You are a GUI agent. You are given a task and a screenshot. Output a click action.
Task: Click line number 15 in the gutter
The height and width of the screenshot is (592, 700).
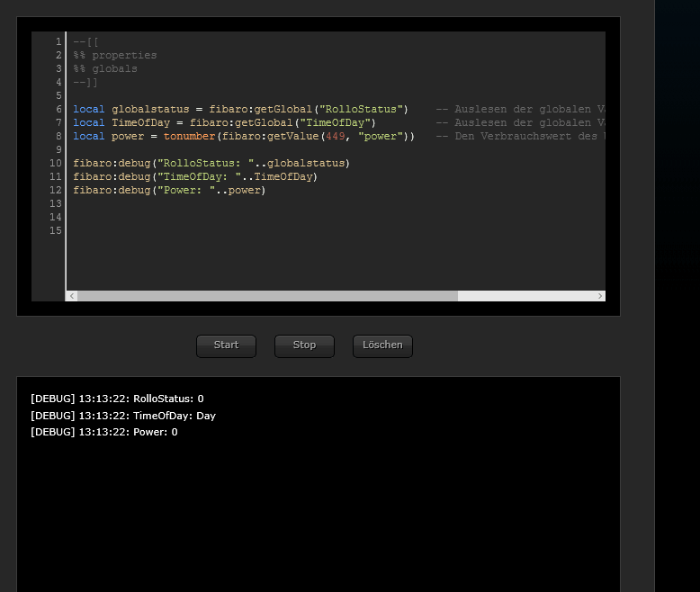pyautogui.click(x=56, y=230)
